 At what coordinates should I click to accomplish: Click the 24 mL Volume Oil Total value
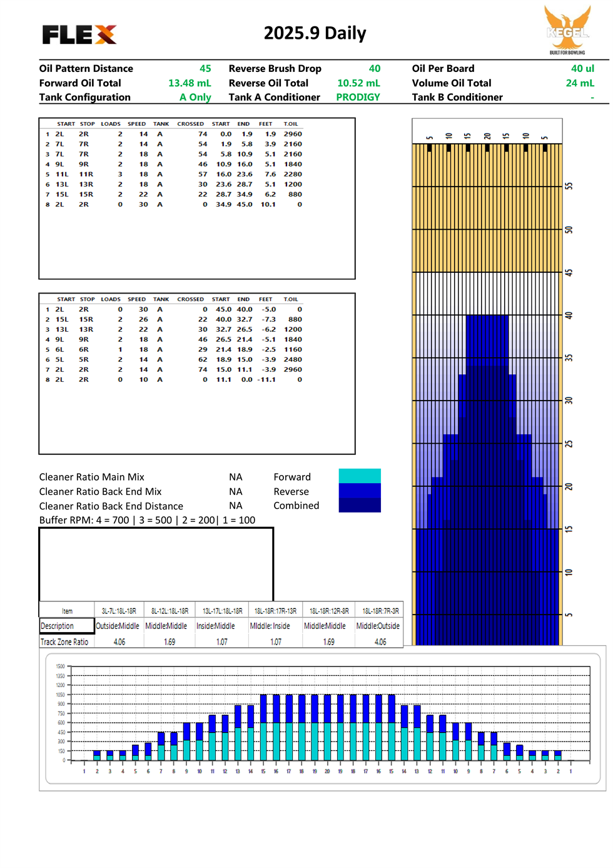580,83
